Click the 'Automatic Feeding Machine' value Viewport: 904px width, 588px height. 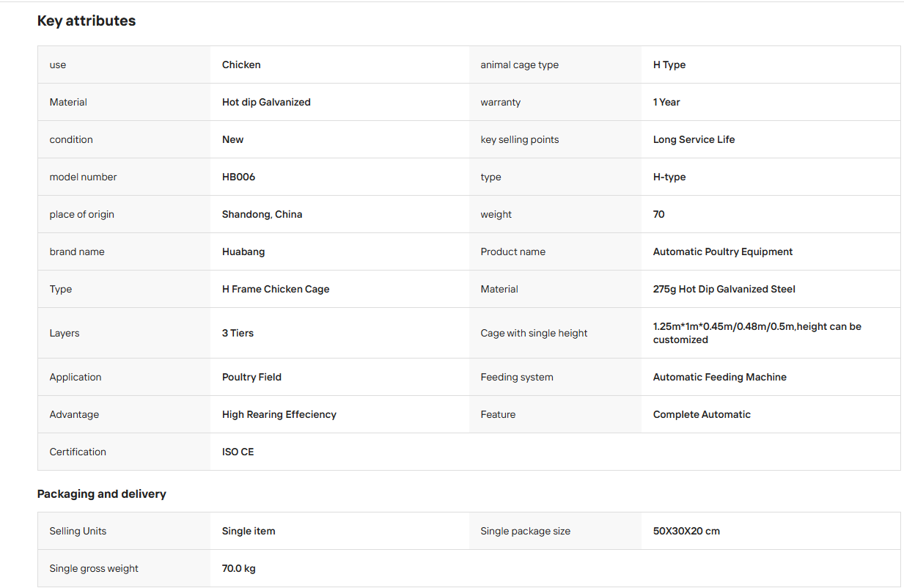[x=720, y=377]
